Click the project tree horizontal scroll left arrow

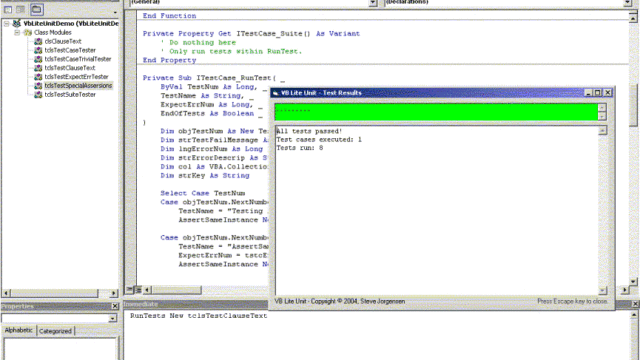coord(6,293)
